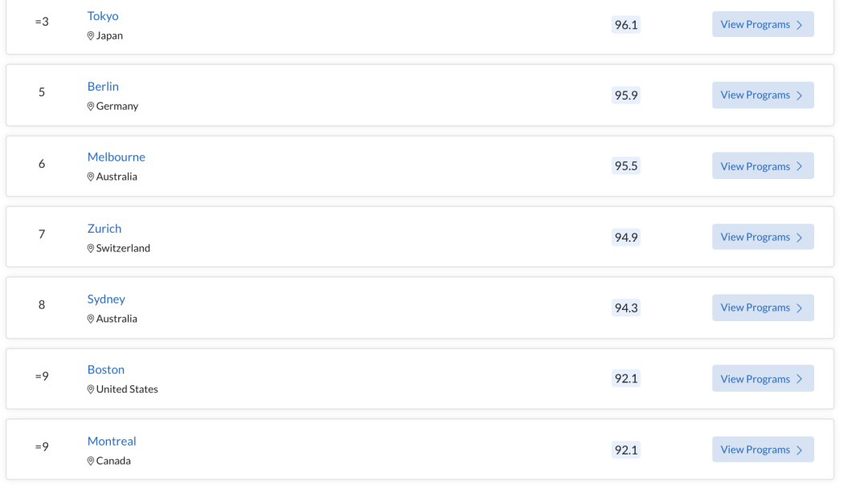868x489 pixels.
Task: View programs for Zurich
Action: click(x=763, y=237)
